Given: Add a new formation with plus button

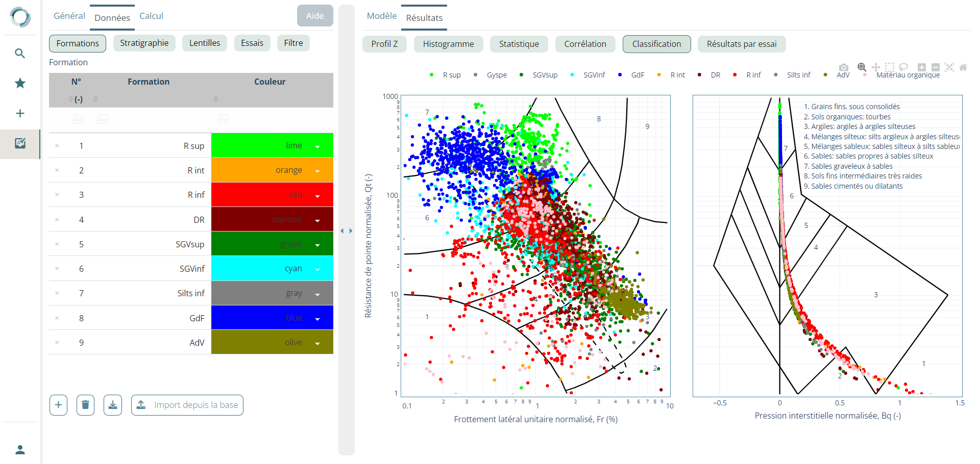Looking at the screenshot, I should pyautogui.click(x=58, y=405).
